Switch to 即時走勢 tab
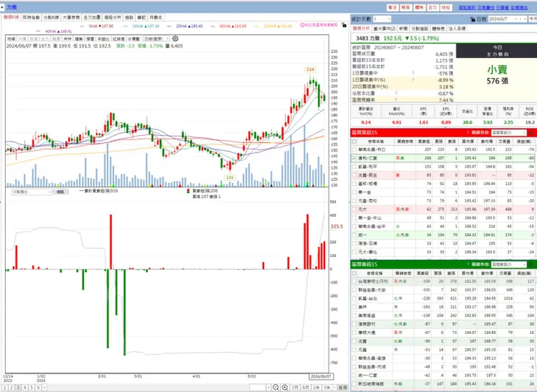The width and height of the screenshot is (537, 392). coord(31,17)
